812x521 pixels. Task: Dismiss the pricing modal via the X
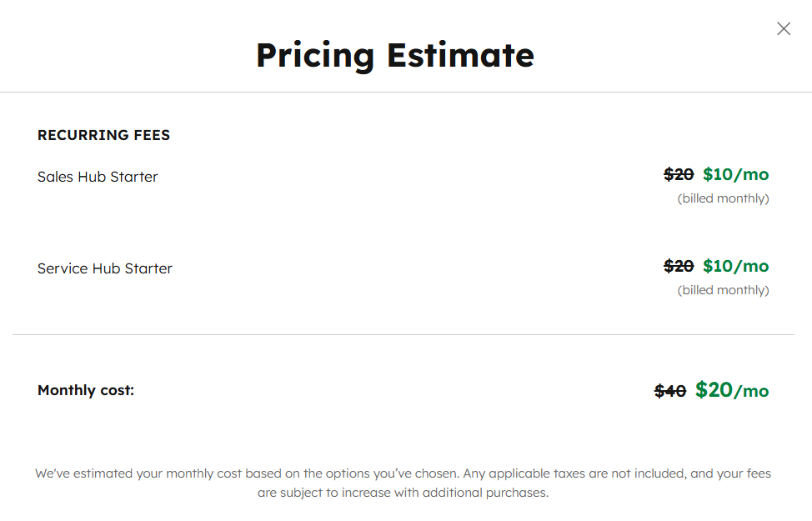783,28
